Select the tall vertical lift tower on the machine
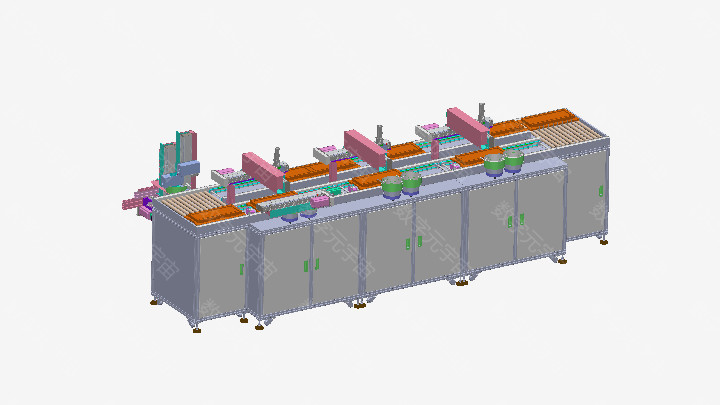The image size is (720, 405). coord(179,159)
